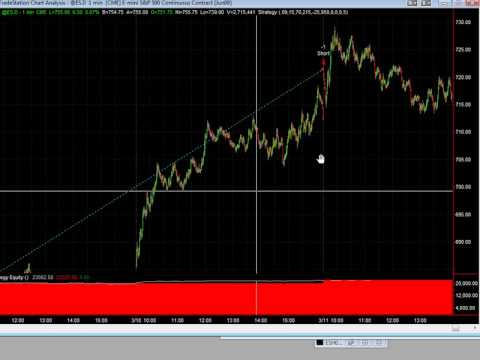The width and height of the screenshot is (480, 360).
Task: Click the scrollbar arrow at bottom right
Action: point(476,329)
